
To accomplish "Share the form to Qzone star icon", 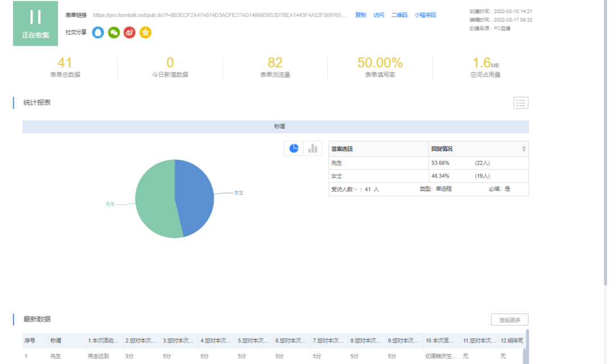I will pyautogui.click(x=145, y=32).
